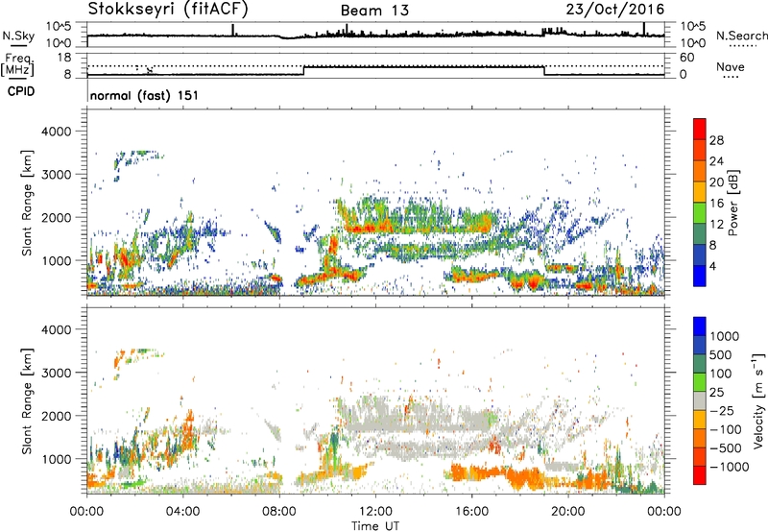Click the right 10^0 noise axis label

(x=692, y=43)
